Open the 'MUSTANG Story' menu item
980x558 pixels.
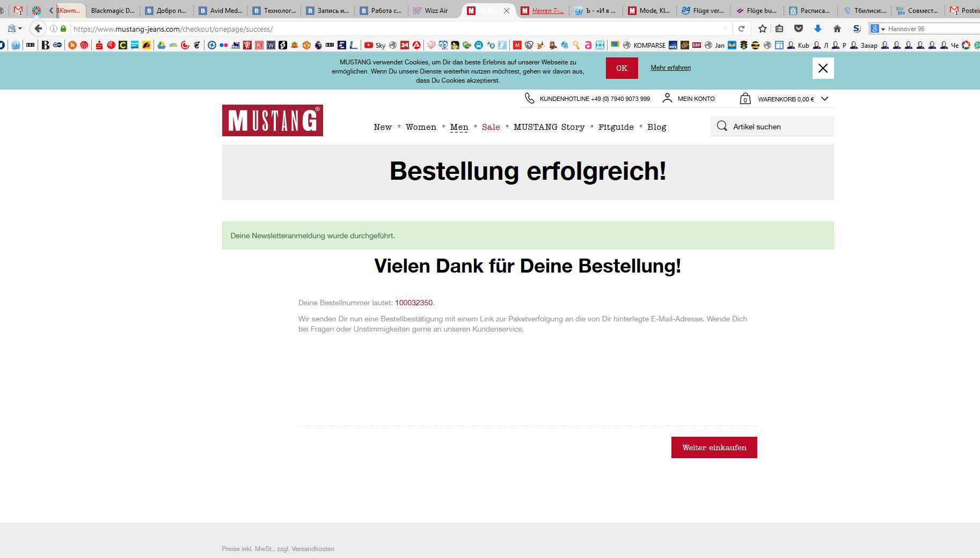coord(549,127)
